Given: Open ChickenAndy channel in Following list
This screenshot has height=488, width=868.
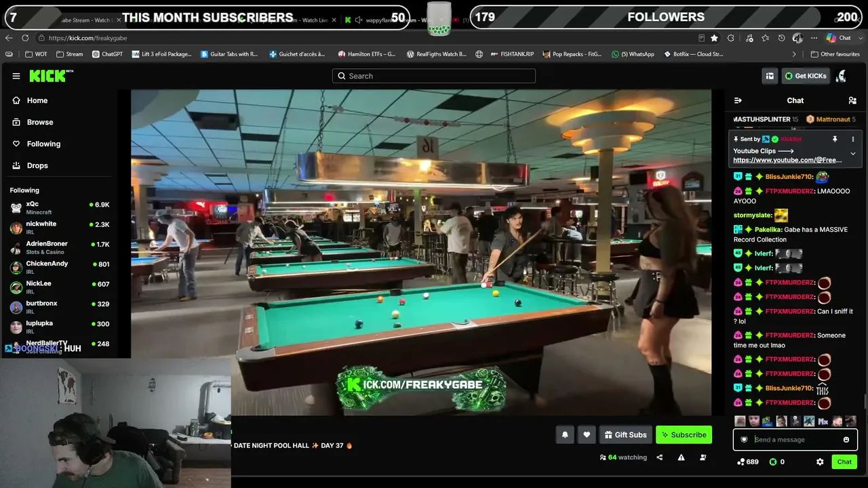Looking at the screenshot, I should tap(60, 267).
